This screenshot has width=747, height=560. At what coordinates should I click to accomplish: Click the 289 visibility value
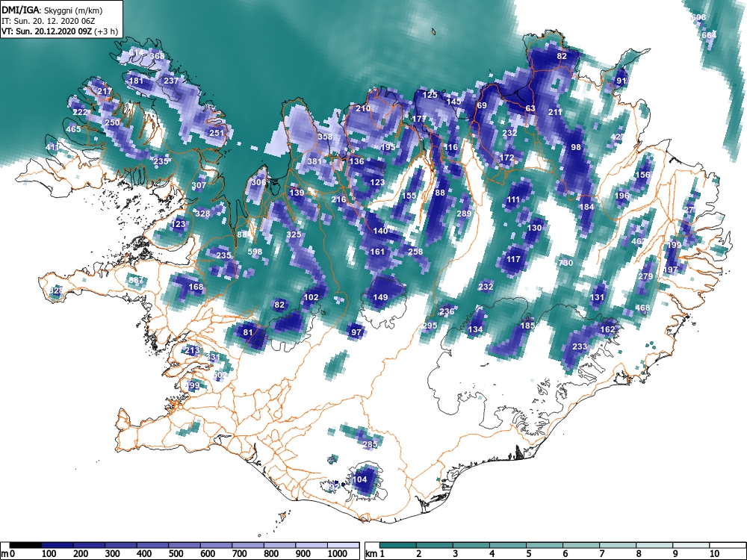pyautogui.click(x=464, y=214)
